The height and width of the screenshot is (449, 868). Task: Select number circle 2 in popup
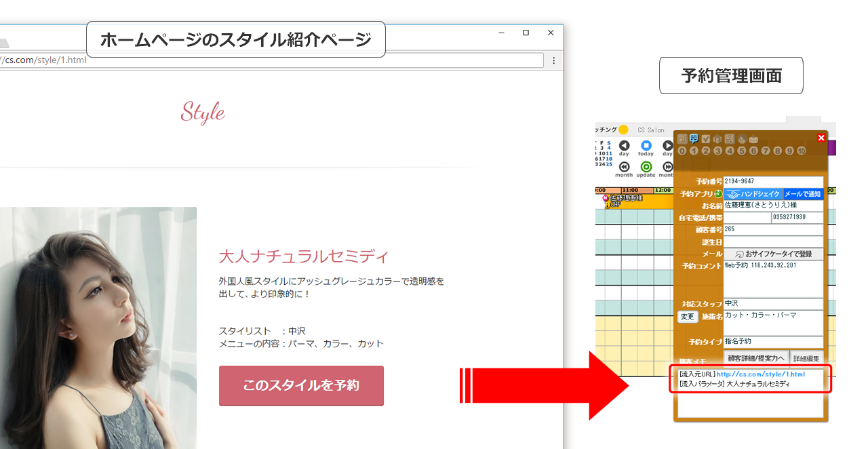(706, 151)
